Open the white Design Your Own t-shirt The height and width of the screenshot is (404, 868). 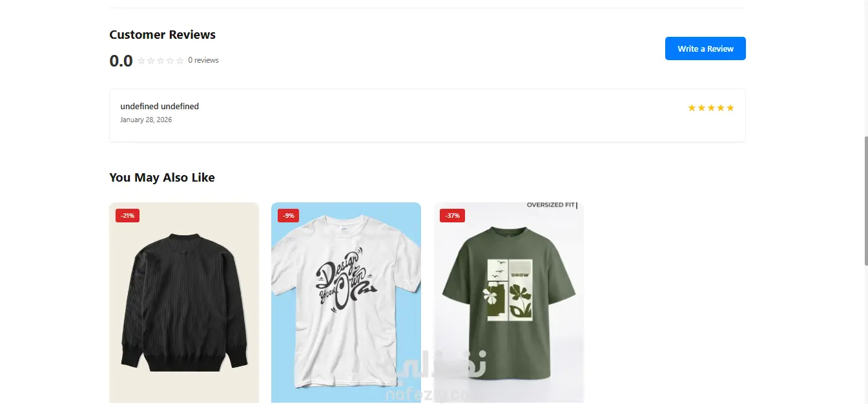click(x=346, y=303)
